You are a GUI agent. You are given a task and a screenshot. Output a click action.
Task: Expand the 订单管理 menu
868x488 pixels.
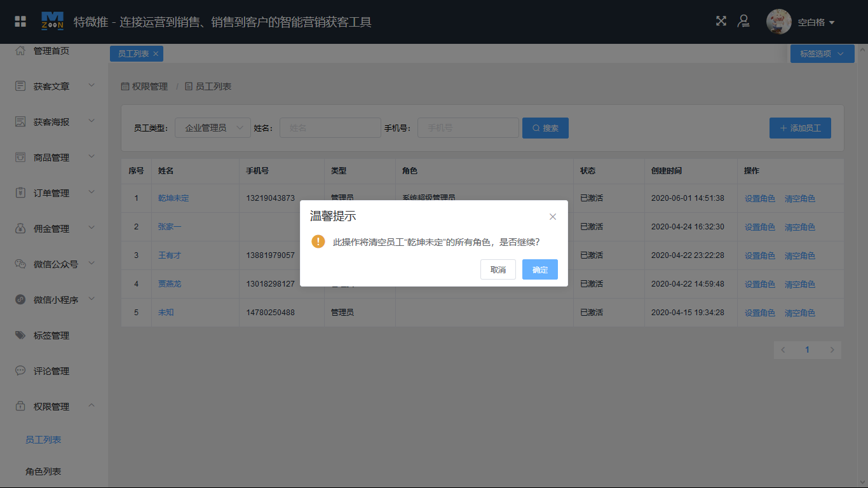click(x=54, y=193)
